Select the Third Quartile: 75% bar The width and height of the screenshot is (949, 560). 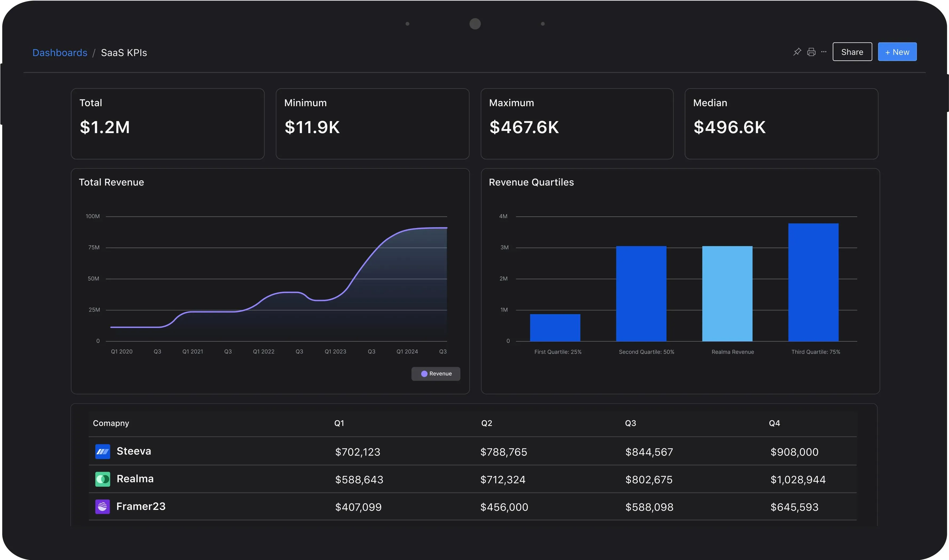click(813, 282)
